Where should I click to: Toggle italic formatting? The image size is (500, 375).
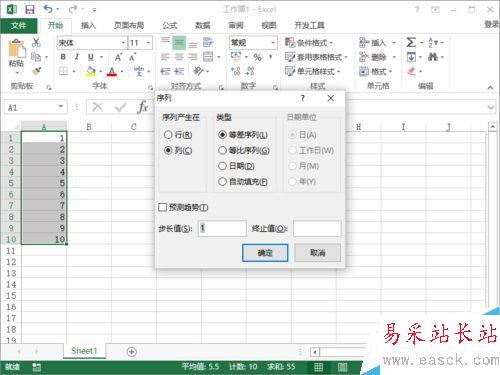point(77,57)
